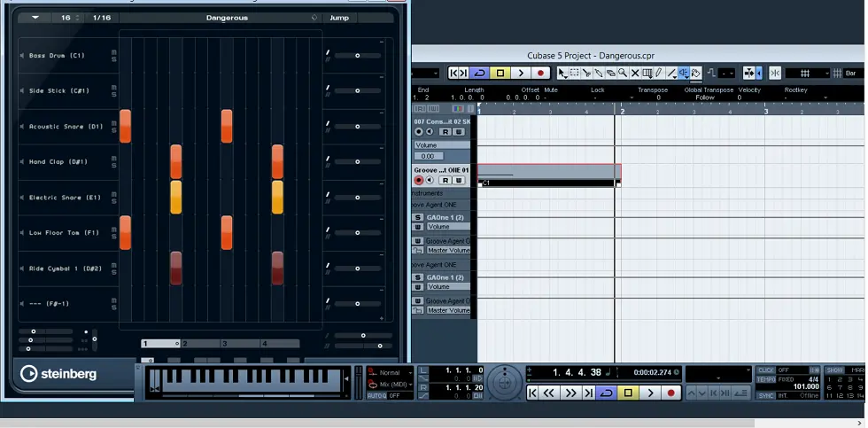Select the Erase tool in toolbar
The image size is (868, 428).
610,73
